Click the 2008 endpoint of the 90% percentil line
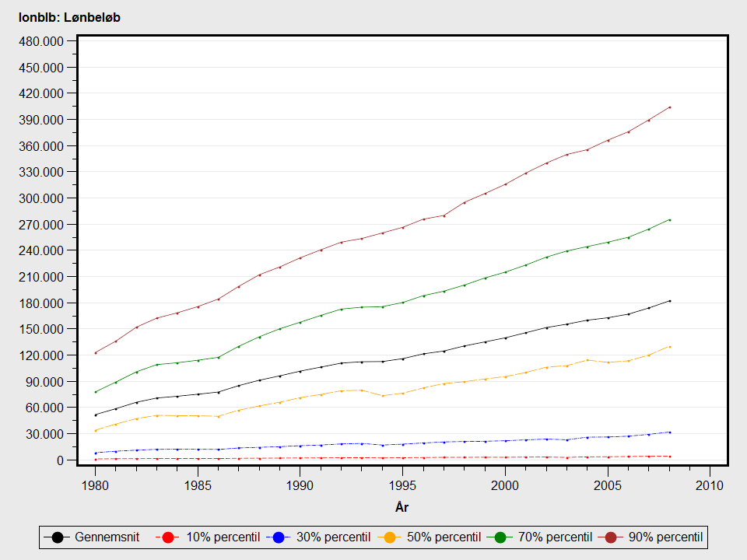This screenshot has height=560, width=747. [669, 107]
